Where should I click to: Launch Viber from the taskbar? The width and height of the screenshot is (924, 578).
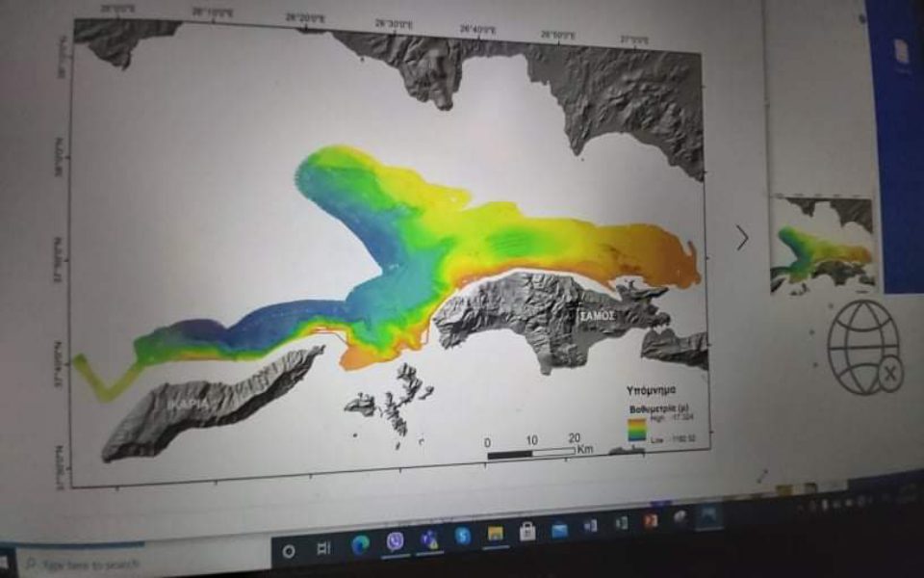[x=395, y=540]
